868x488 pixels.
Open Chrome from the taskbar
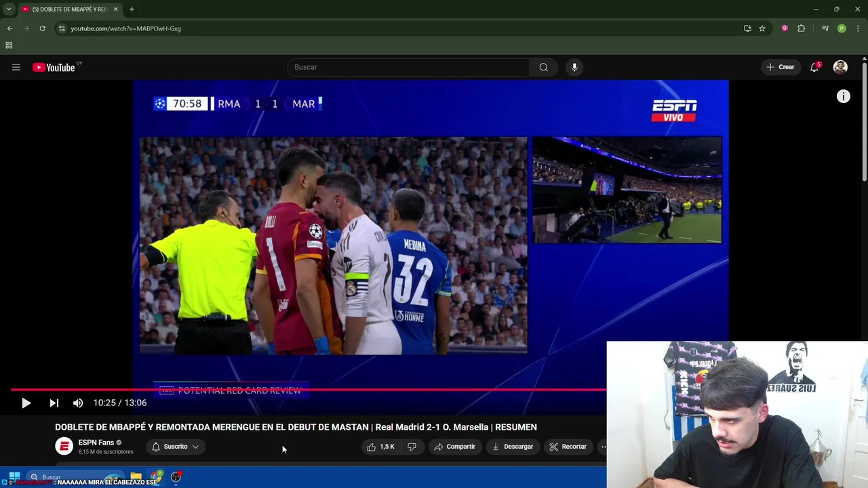pyautogui.click(x=157, y=477)
